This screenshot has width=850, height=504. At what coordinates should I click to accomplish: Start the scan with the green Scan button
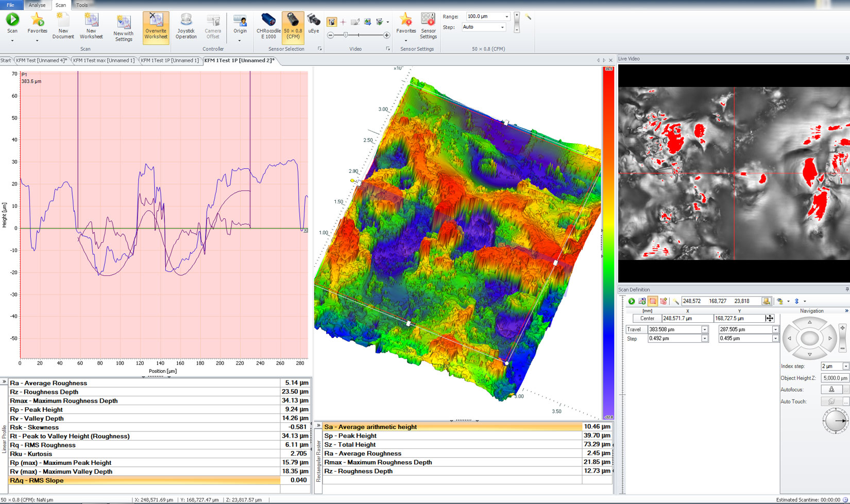click(12, 21)
